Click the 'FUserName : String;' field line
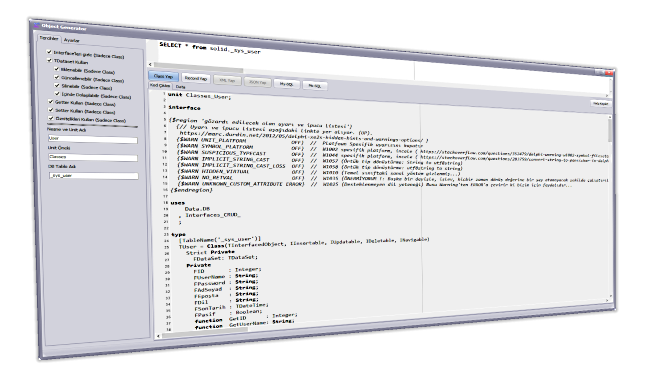 pos(226,276)
